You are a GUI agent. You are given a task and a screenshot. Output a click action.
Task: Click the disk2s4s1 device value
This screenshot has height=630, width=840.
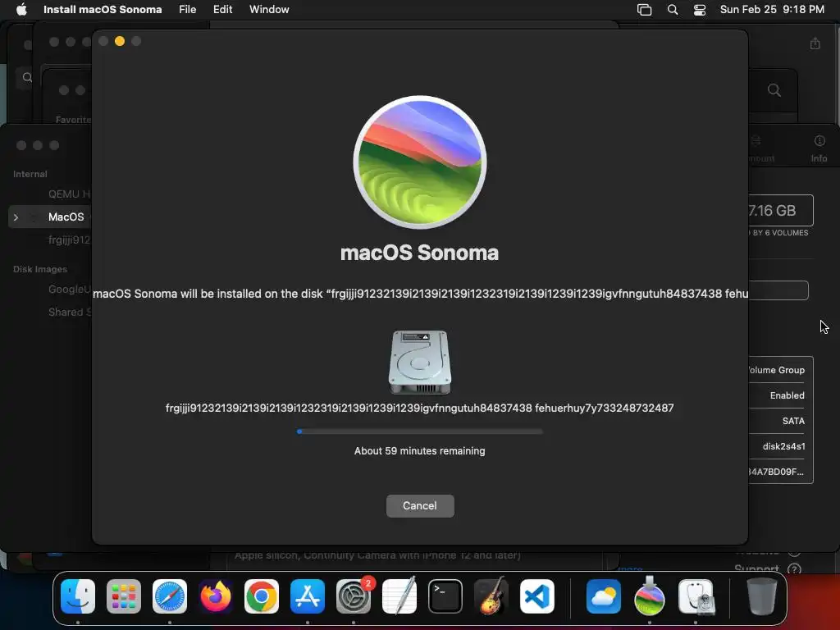point(783,446)
